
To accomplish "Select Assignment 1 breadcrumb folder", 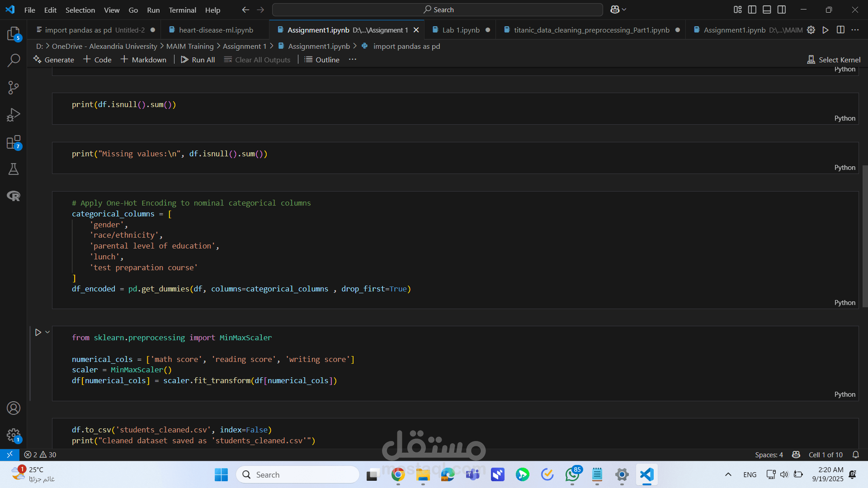I will 245,46.
